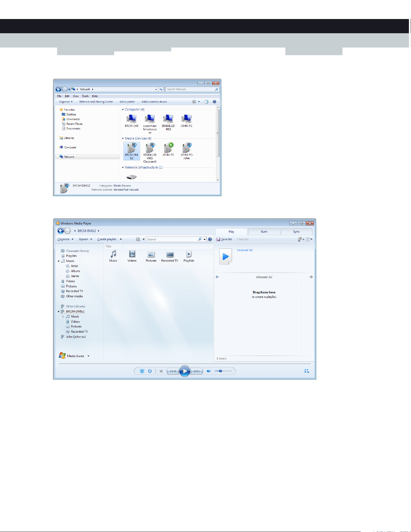411x532 pixels.
Task: Open Music category in Media Player
Action: 113,256
